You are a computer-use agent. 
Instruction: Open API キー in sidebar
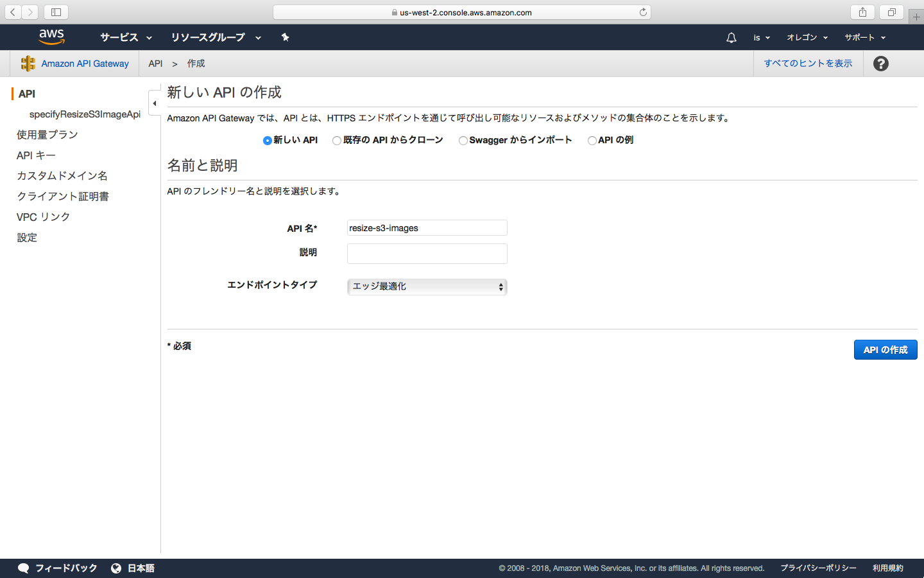coord(36,155)
